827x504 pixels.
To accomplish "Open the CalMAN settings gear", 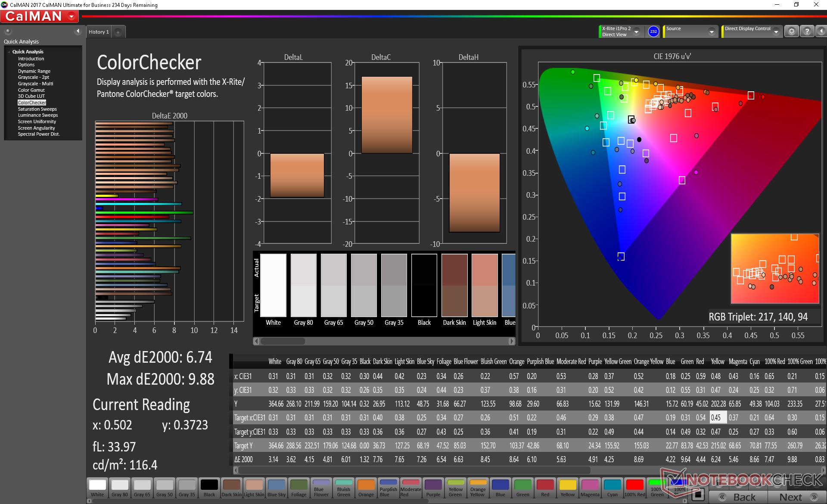I will (791, 31).
